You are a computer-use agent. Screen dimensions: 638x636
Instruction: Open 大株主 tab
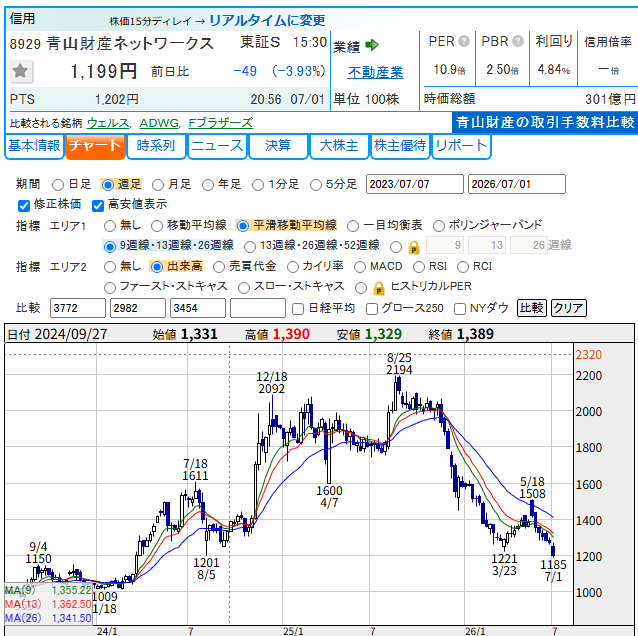coord(339,146)
